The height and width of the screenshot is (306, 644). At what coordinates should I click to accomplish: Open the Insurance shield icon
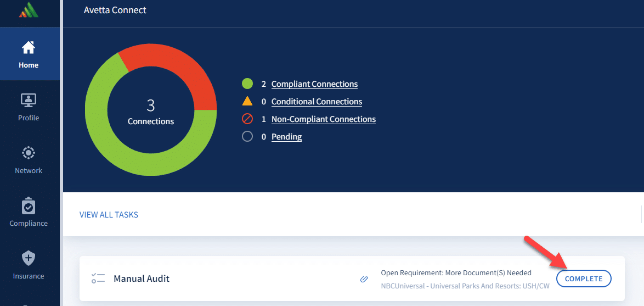pos(29,258)
